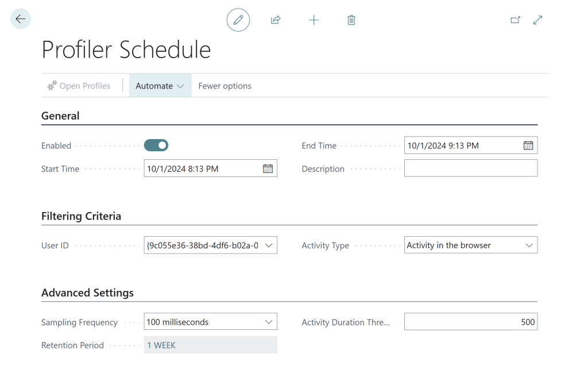Open page in new window icon
The image size is (588, 388).
click(x=515, y=20)
